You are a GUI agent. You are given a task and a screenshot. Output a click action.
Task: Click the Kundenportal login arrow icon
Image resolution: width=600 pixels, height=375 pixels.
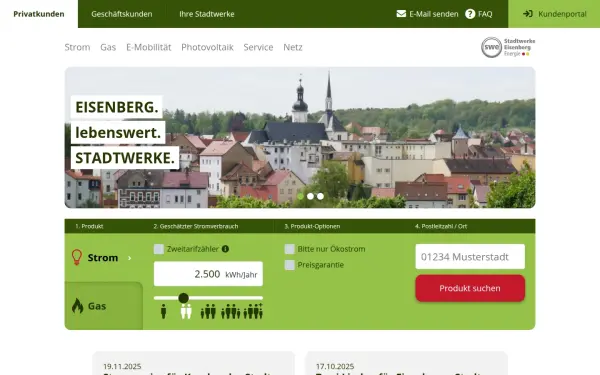(528, 14)
